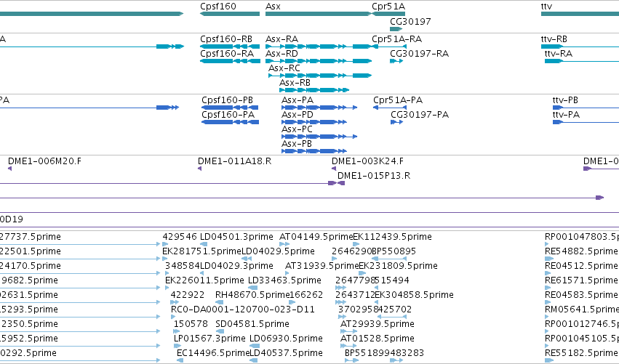619x364 pixels.
Task: Click the 150578 EST label
Action: pos(191,324)
